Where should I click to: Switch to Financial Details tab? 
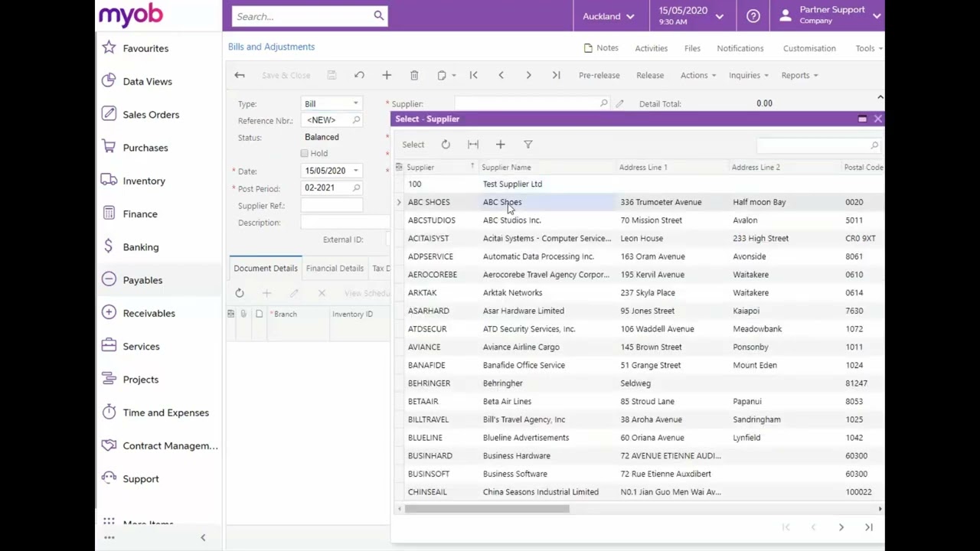(335, 269)
